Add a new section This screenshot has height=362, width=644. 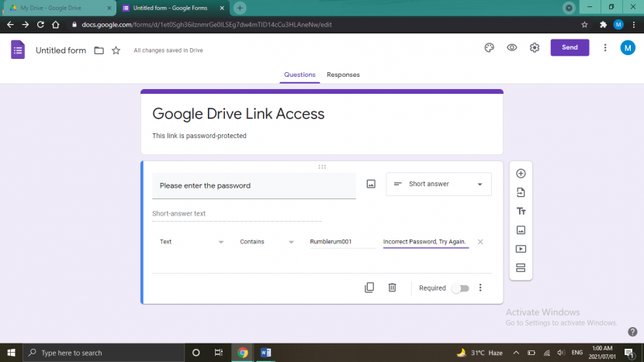[x=521, y=268]
